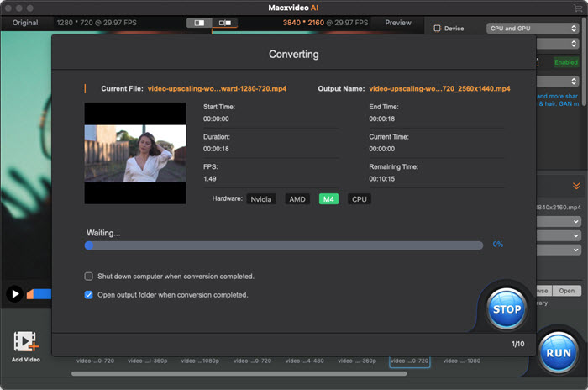This screenshot has height=390, width=588.
Task: Click the conversion progress bar
Action: pos(284,245)
